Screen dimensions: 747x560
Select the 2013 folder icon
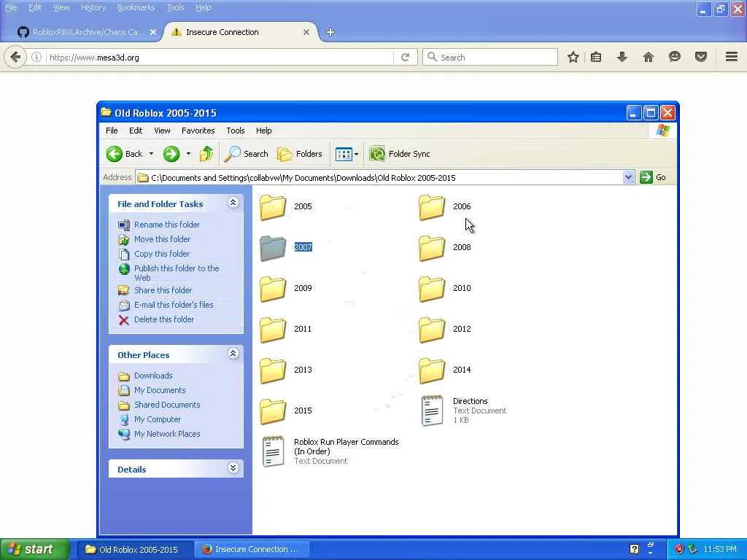[x=273, y=371]
